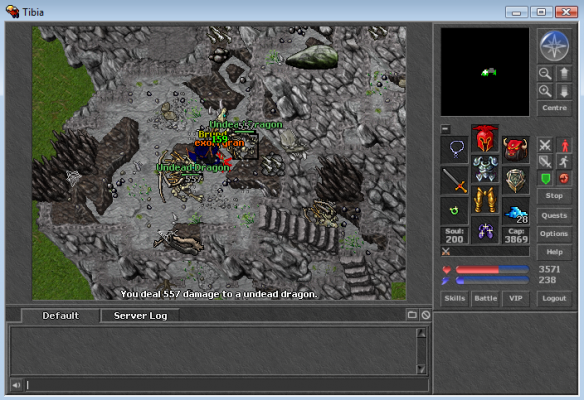Open the Help dialog
This screenshot has width=584, height=400.
pos(555,252)
